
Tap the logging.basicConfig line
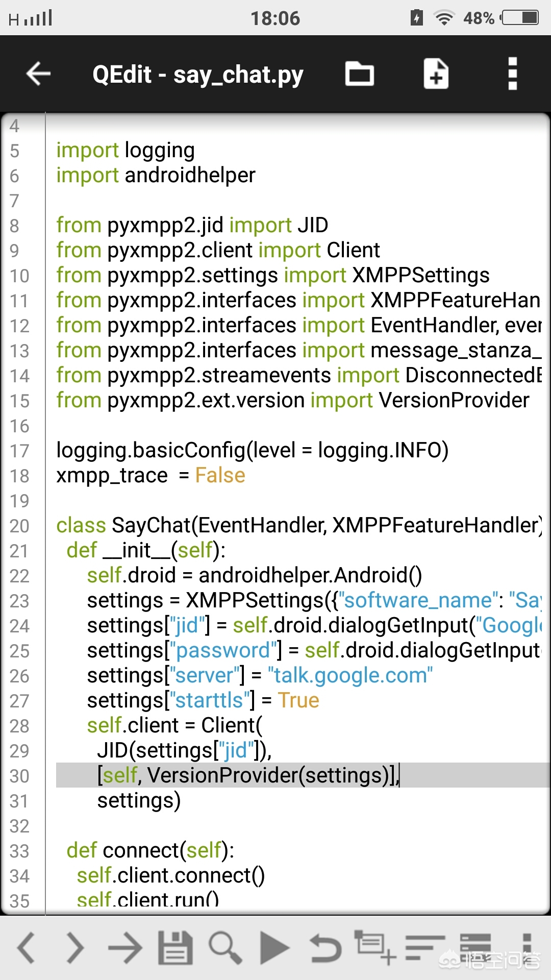point(253,450)
